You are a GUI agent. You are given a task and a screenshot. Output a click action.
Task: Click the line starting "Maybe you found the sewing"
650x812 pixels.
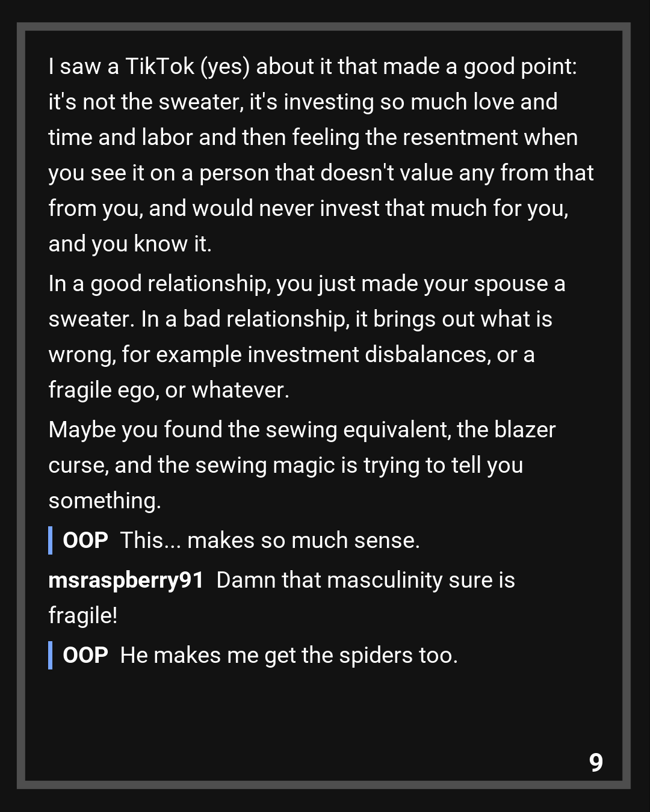coord(302,430)
